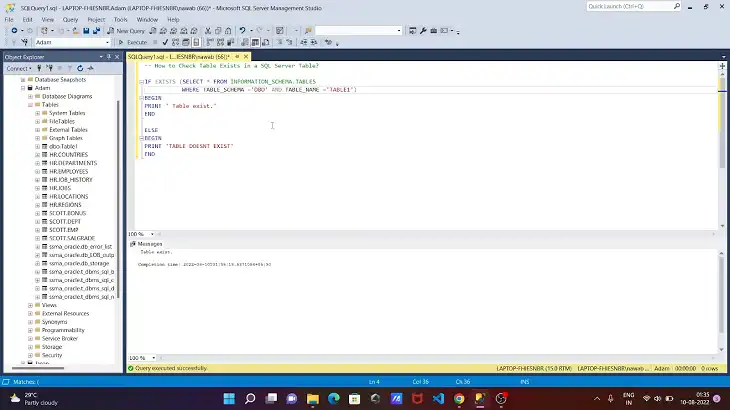
Task: Expand the HR.EMPLOYEES table node
Action: (x=38, y=171)
